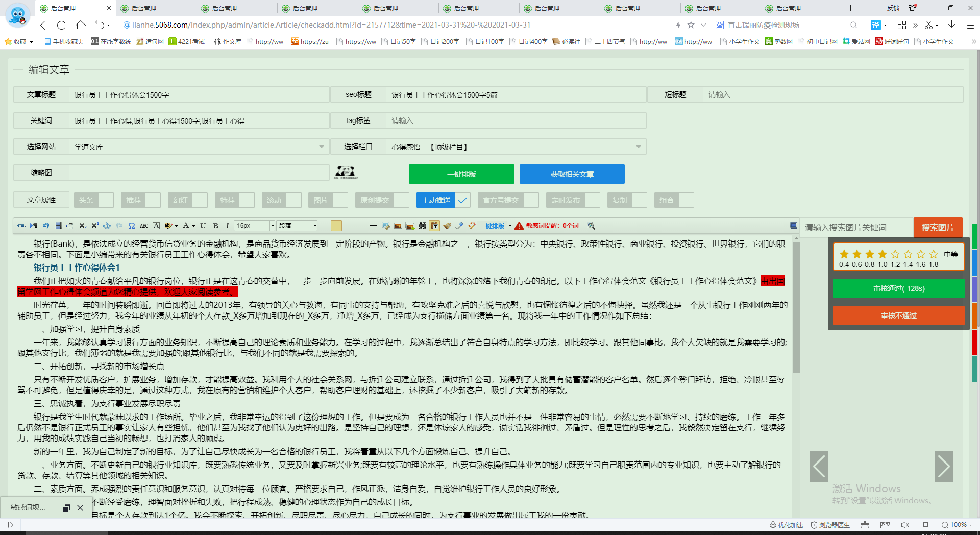Click the undo icon in editor toolbar
This screenshot has width=980, height=535.
pos(46,226)
